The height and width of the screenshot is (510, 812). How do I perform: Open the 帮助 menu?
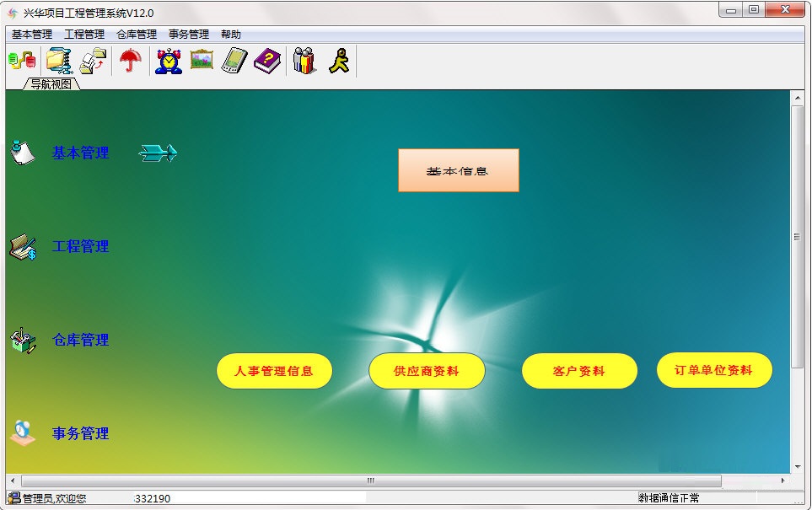[x=229, y=34]
